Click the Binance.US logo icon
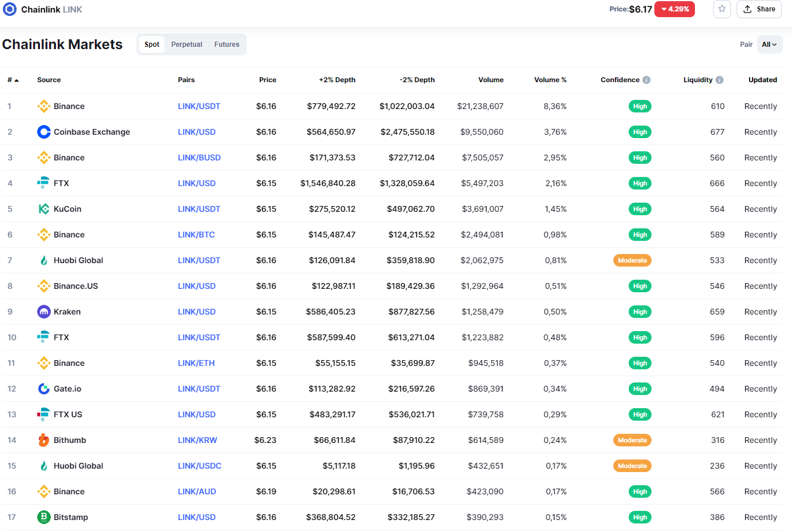792x532 pixels. coord(44,286)
